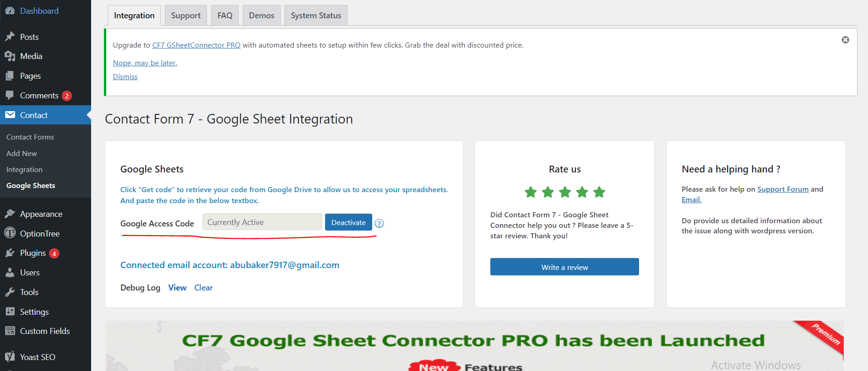Click the 'Rate us' heading
The image size is (868, 371).
click(x=565, y=169)
